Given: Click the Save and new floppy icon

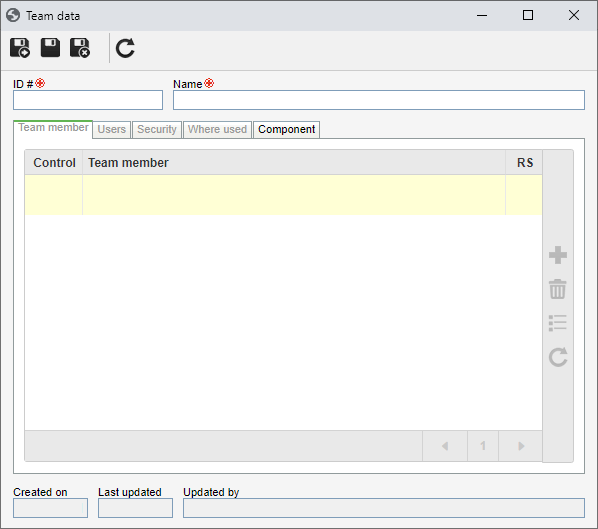Looking at the screenshot, I should click(x=20, y=48).
